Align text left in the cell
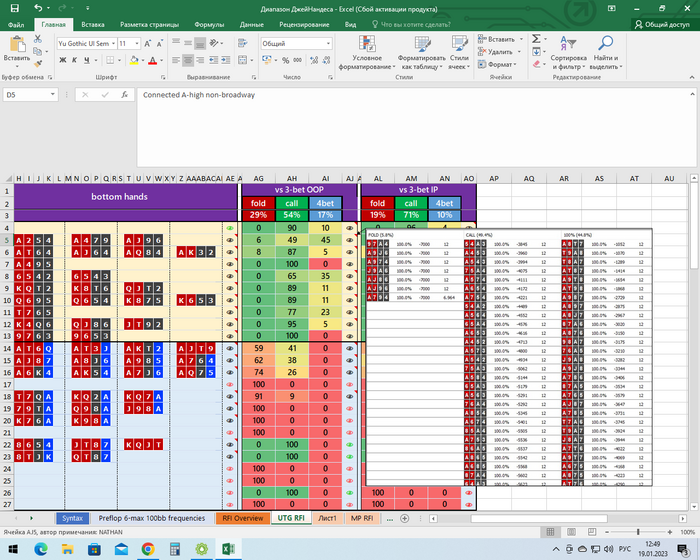The width and height of the screenshot is (700, 560). pyautogui.click(x=176, y=60)
